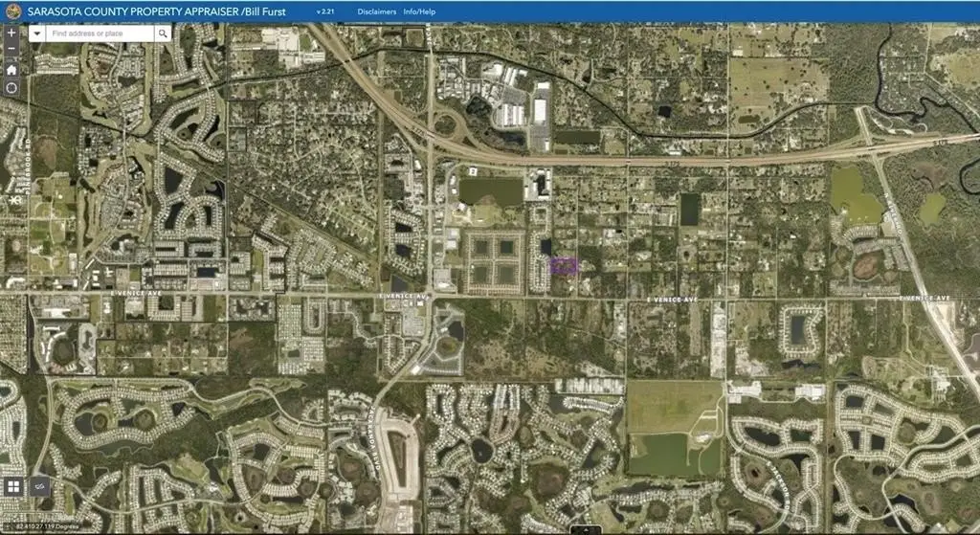
Task: Click the magnifying glass search button
Action: click(x=163, y=33)
